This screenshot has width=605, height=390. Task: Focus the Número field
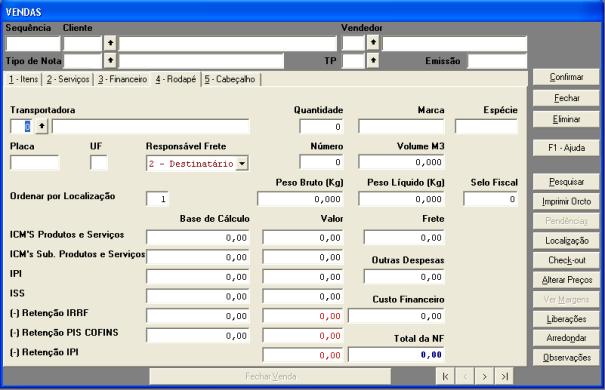[x=321, y=162]
